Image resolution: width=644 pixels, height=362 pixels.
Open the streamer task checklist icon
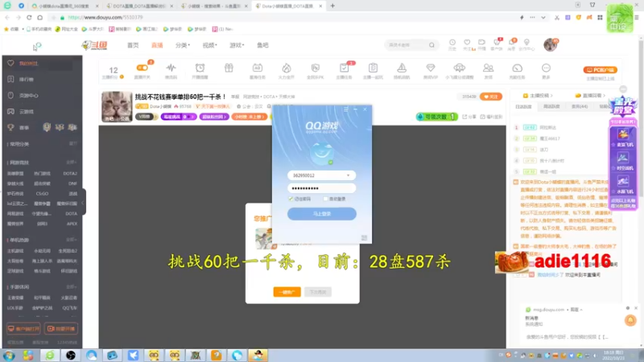point(345,68)
